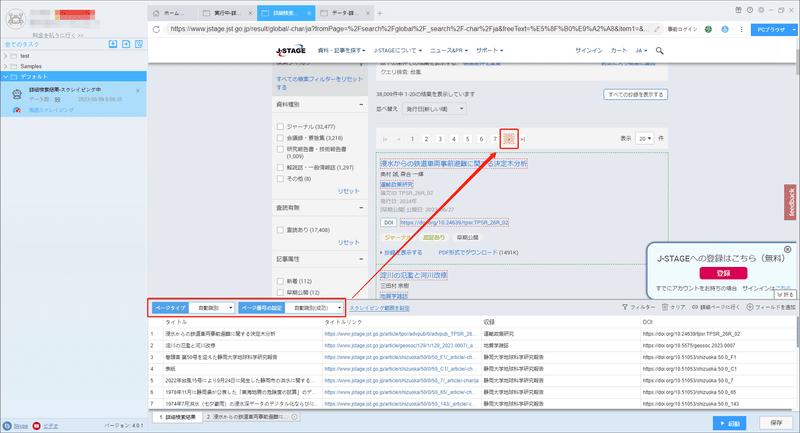
Task: Go to last page with >| pagination icon
Action: pos(523,139)
